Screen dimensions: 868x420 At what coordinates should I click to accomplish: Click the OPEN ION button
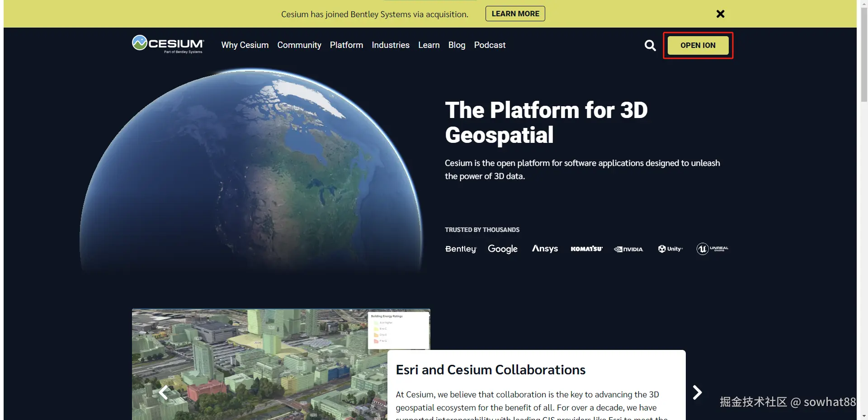pyautogui.click(x=698, y=45)
